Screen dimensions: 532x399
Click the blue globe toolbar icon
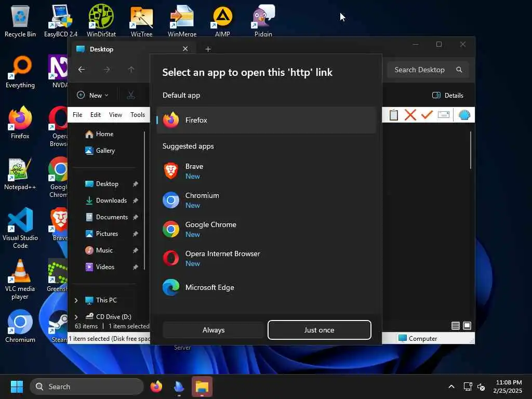coord(464,115)
